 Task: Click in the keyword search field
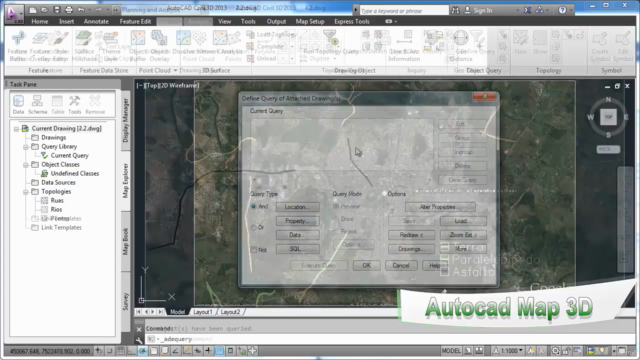coord(404,11)
